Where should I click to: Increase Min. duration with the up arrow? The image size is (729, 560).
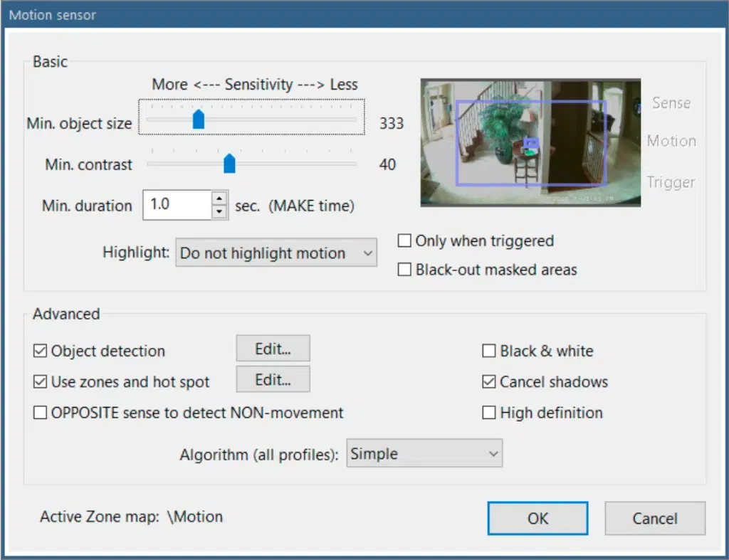pos(220,199)
